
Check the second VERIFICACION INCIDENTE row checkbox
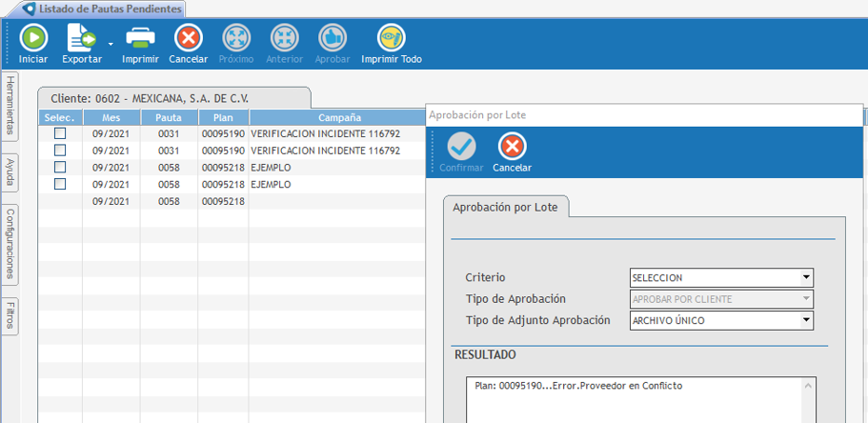60,151
